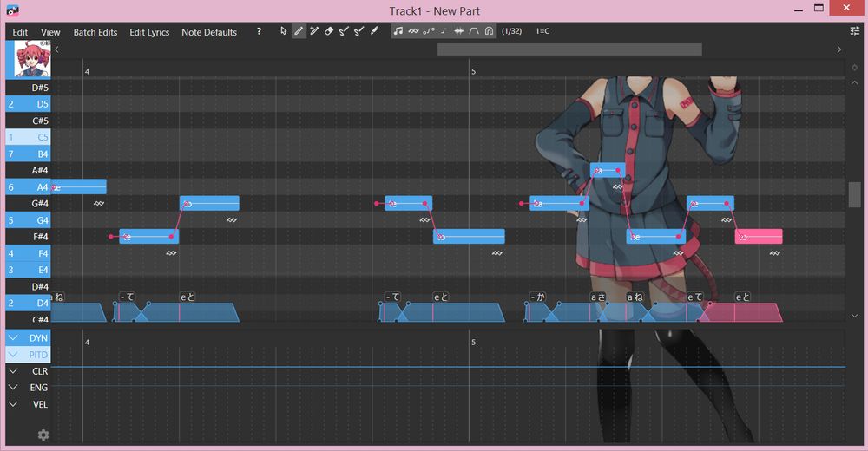Select the draw pitch tool
868x451 pixels.
tap(344, 31)
